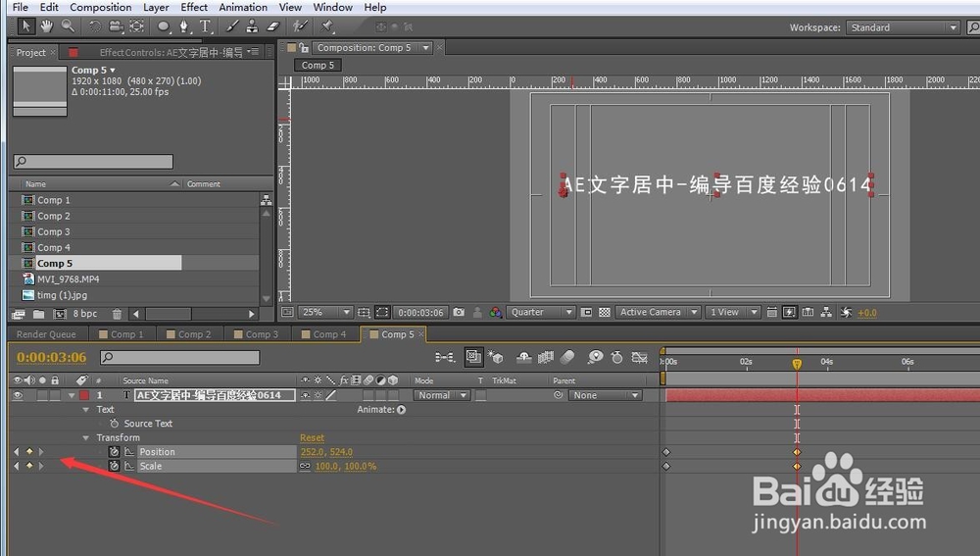The height and width of the screenshot is (556, 980).
Task: Toggle the Source Text stopwatch
Action: tap(114, 424)
